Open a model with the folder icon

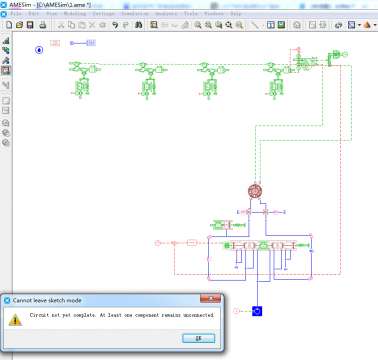coord(19,25)
